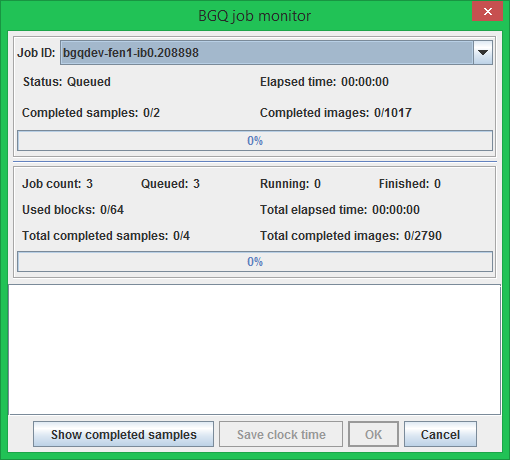Click the Status: Queued label
510x460 pixels.
click(x=67, y=82)
